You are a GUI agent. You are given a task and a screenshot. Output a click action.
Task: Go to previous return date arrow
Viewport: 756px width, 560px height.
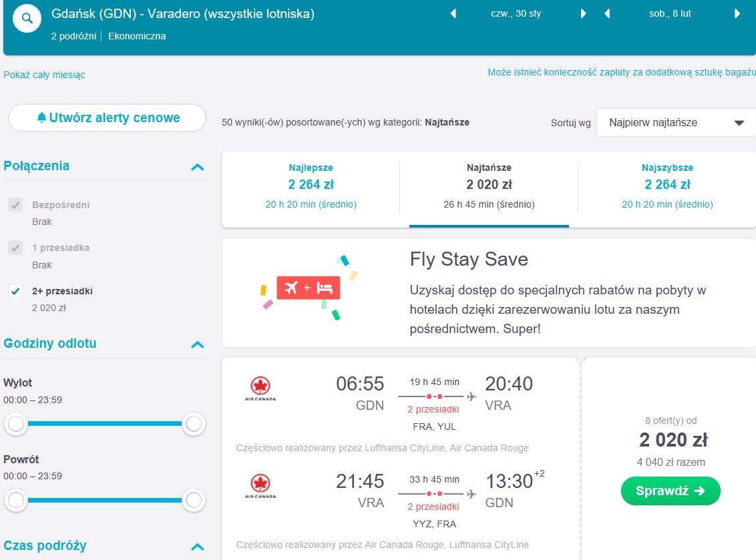(x=607, y=13)
